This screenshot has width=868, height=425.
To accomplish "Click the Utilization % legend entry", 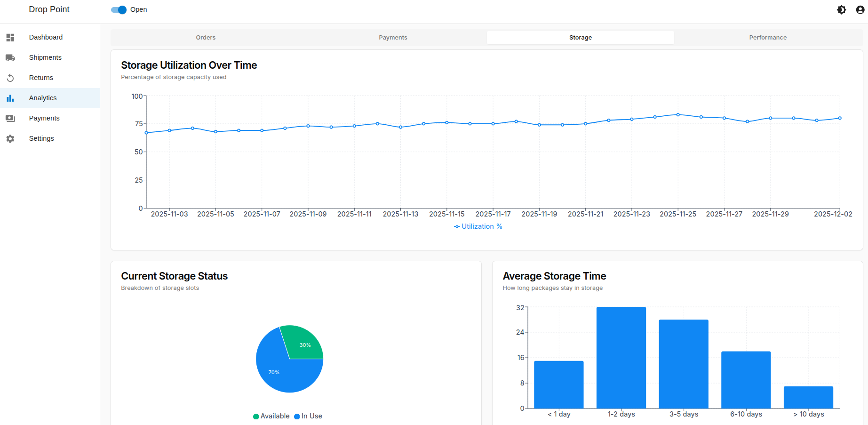I will click(478, 226).
